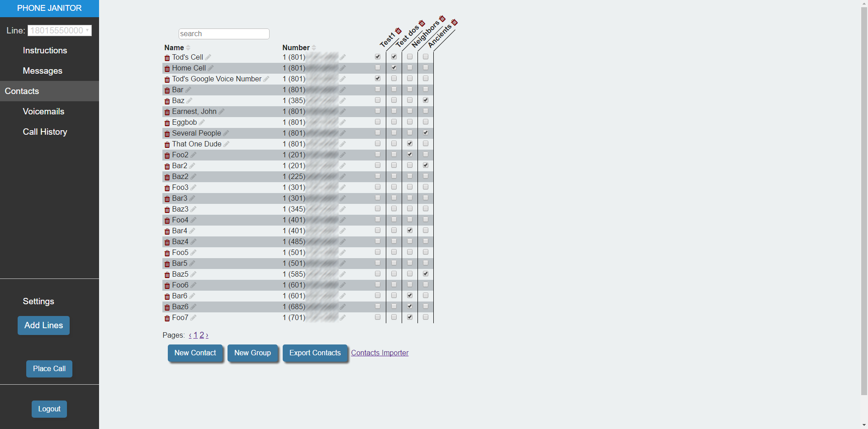Open Voicemails in the sidebar

43,112
